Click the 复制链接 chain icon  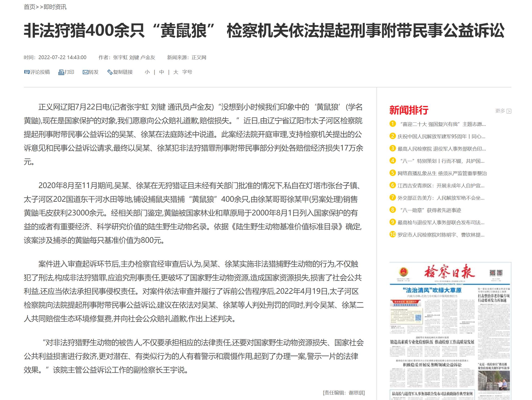110,72
